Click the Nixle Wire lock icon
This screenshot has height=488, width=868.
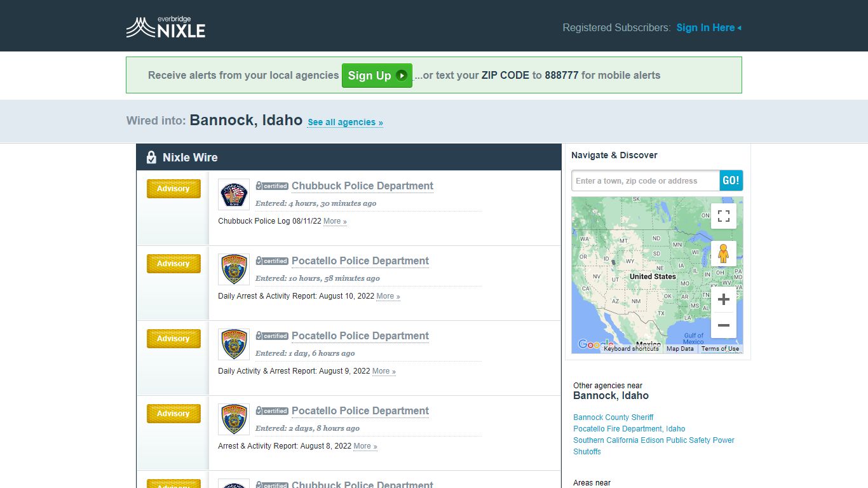151,157
